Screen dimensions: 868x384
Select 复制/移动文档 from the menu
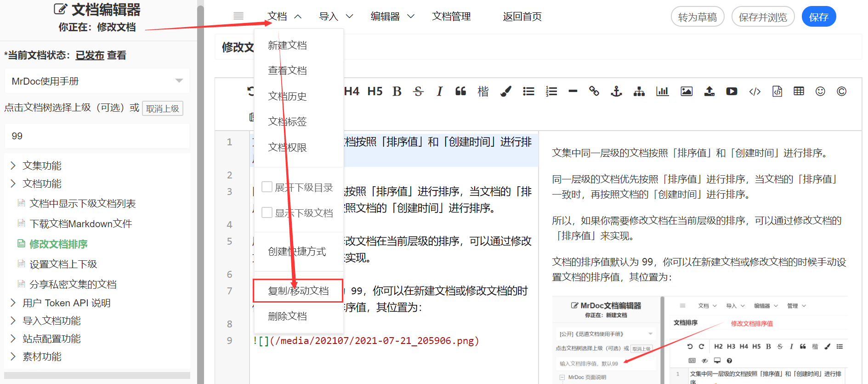tap(298, 291)
